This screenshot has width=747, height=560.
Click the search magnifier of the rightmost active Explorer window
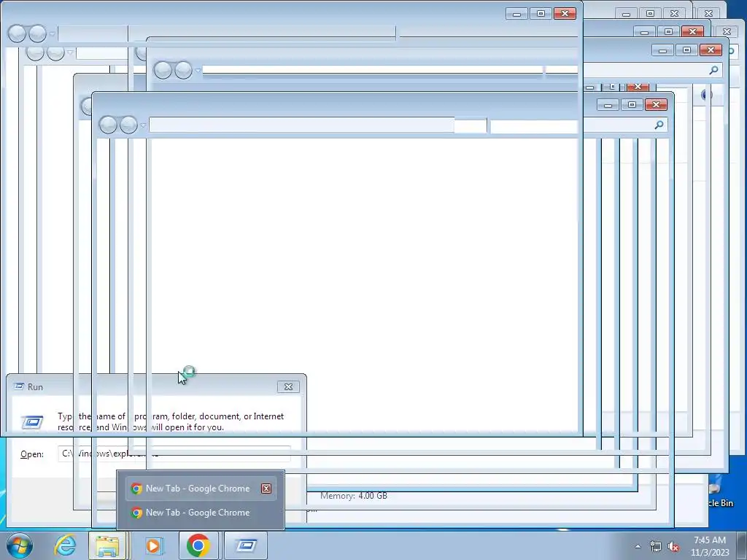(713, 71)
